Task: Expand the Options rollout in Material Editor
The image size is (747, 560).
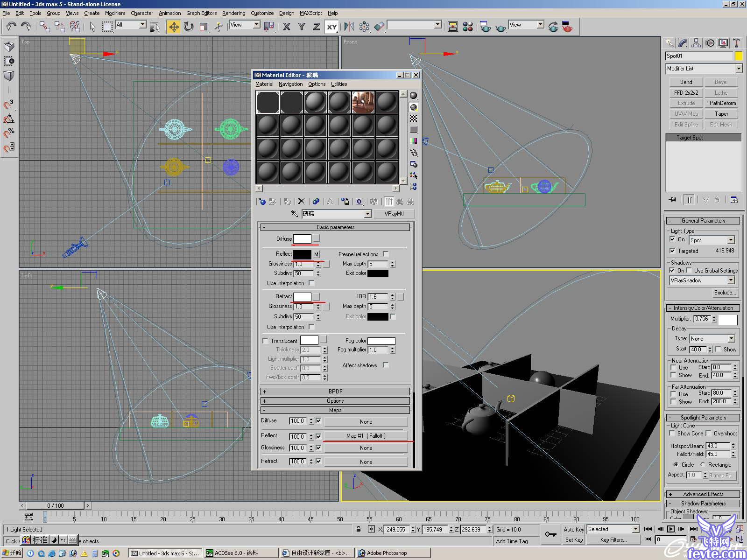Action: (335, 401)
